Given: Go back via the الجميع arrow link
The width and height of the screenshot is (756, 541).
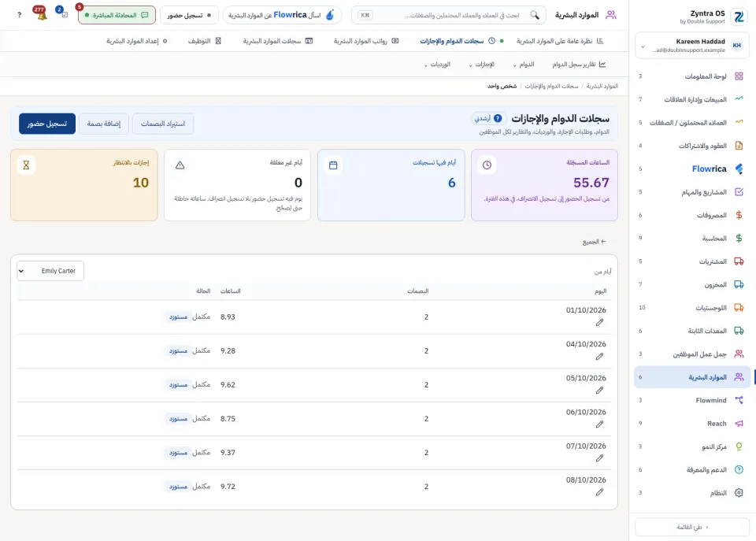Looking at the screenshot, I should (594, 242).
